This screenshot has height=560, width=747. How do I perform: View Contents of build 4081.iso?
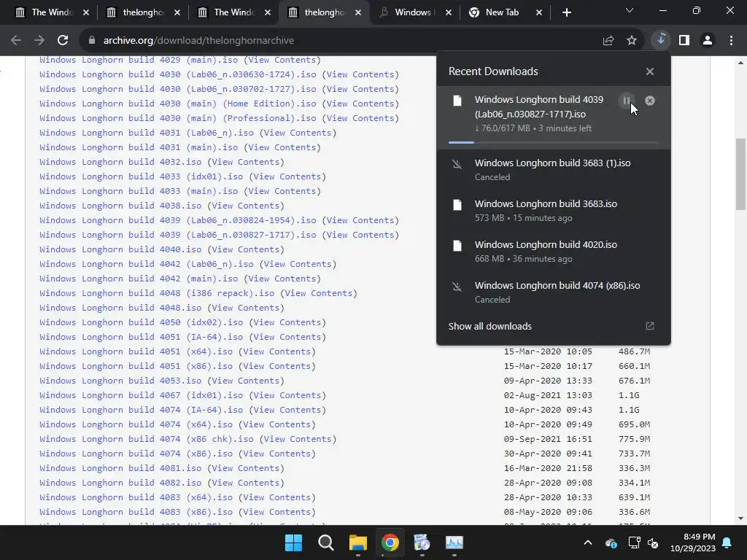pos(245,469)
